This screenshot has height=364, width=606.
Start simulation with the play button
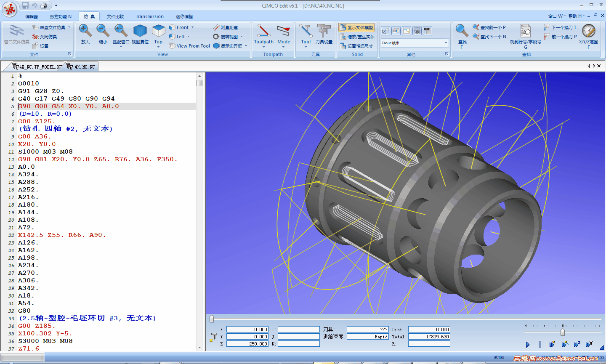(x=528, y=345)
